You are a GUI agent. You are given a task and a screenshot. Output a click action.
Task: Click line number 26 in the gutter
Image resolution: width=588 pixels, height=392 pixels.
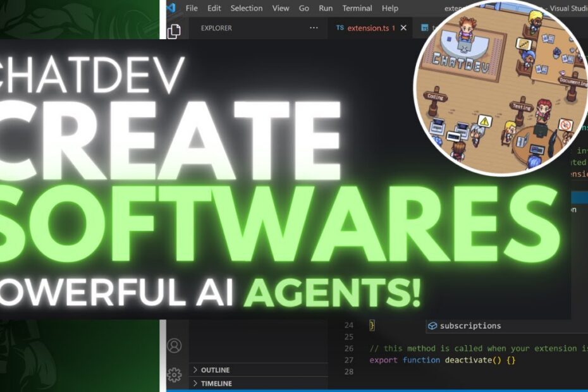(349, 348)
